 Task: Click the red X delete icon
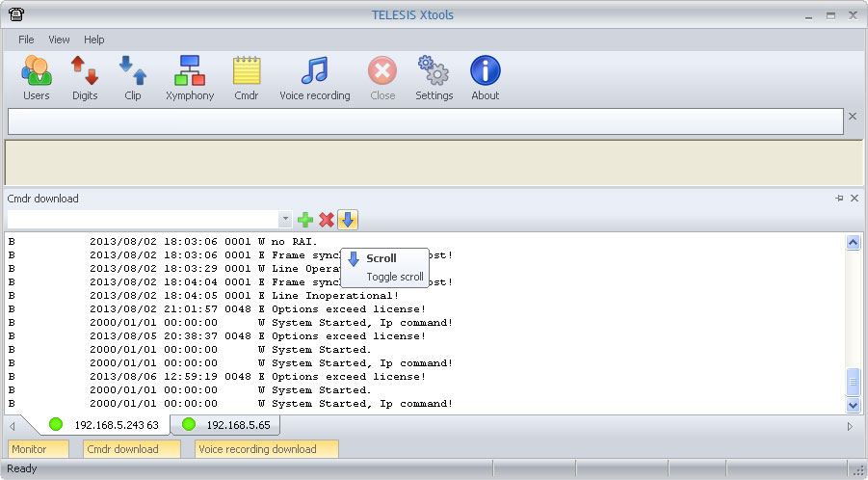click(x=327, y=220)
